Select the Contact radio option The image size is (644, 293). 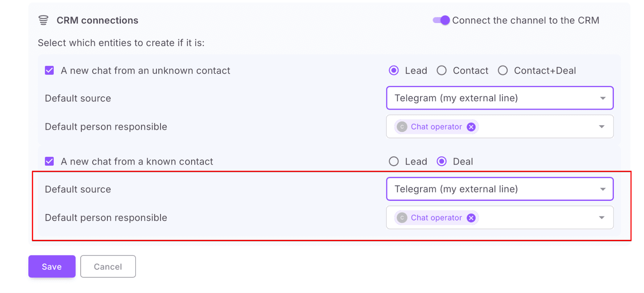click(x=442, y=71)
